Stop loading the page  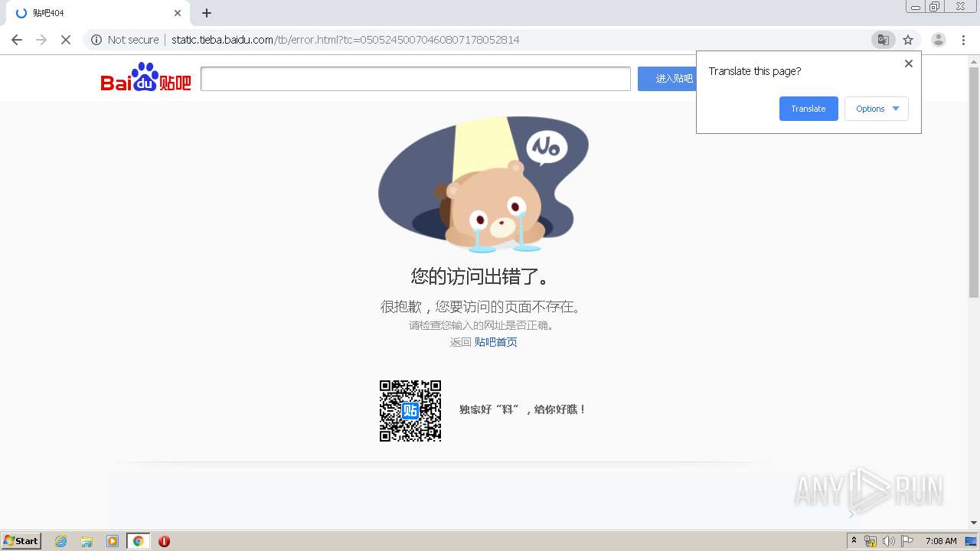pos(66,40)
